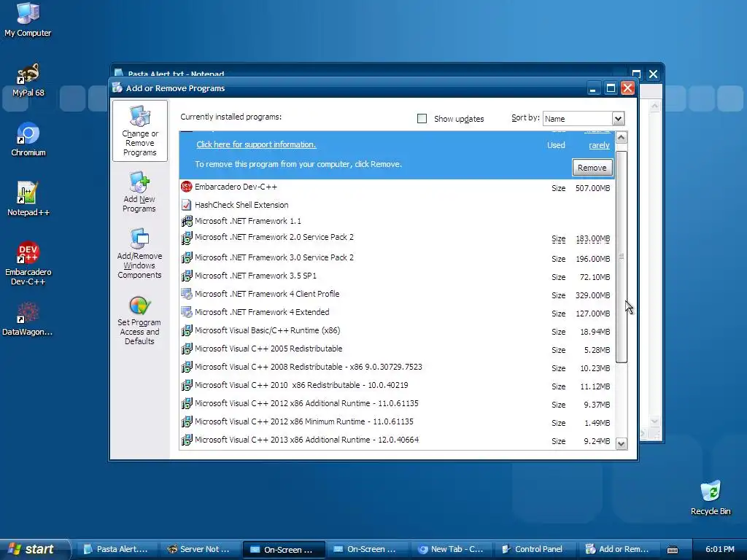The image size is (747, 560).
Task: Switch to New Tab Chromium taskbar item
Action: pos(451,549)
